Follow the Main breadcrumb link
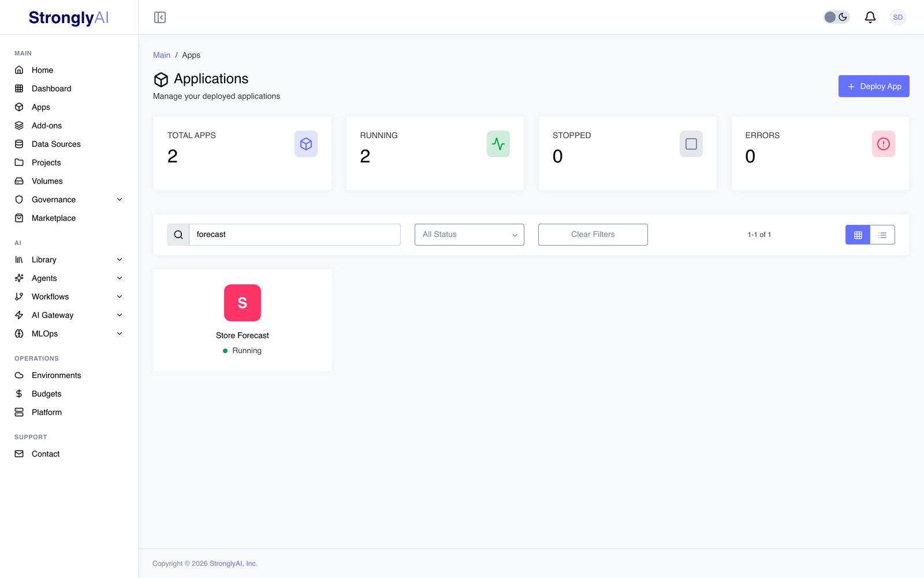Image resolution: width=924 pixels, height=578 pixels. tap(162, 55)
